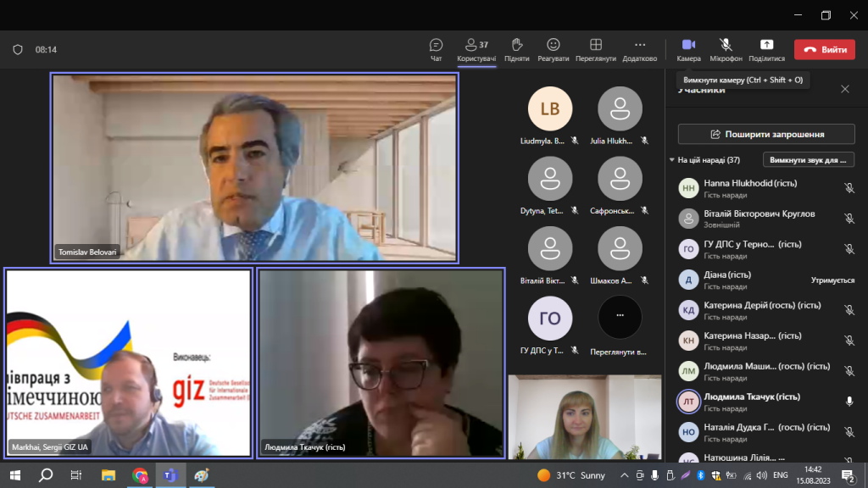Click the red Leave button
The image size is (868, 488).
click(824, 49)
